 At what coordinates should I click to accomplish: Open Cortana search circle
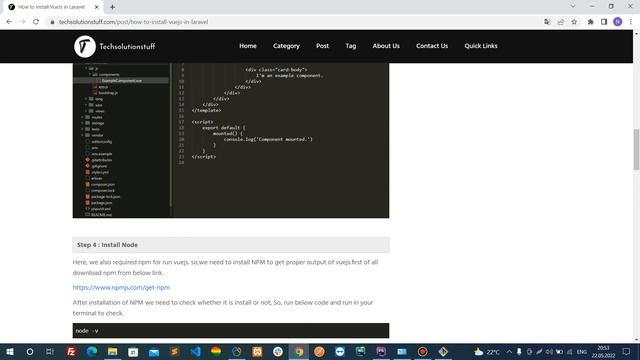[29, 351]
